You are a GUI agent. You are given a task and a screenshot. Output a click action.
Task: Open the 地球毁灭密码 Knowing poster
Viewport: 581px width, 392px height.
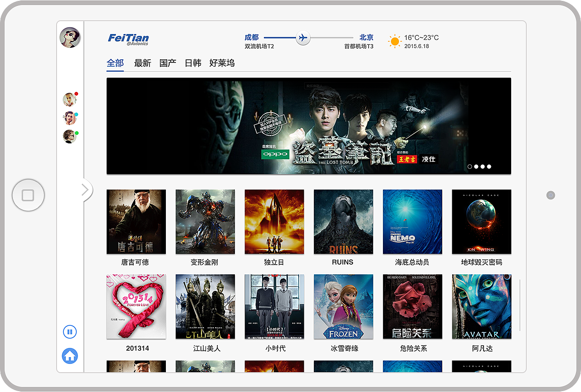tap(482, 222)
